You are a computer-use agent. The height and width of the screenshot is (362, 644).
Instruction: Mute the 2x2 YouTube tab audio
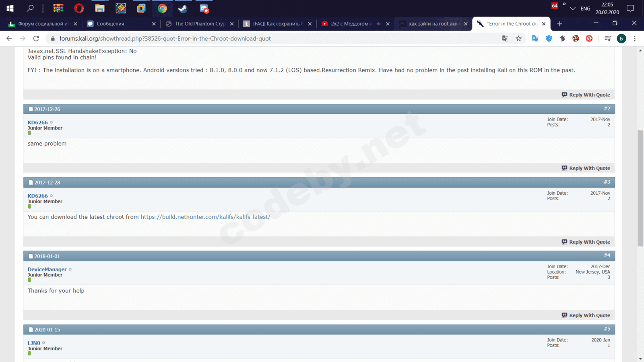[378, 24]
